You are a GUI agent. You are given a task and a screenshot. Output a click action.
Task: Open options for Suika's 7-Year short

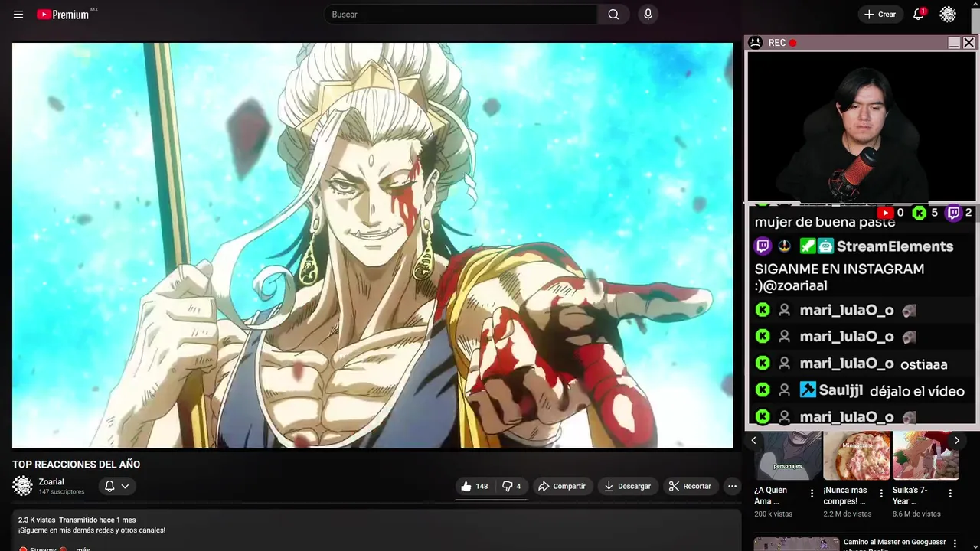[950, 494]
